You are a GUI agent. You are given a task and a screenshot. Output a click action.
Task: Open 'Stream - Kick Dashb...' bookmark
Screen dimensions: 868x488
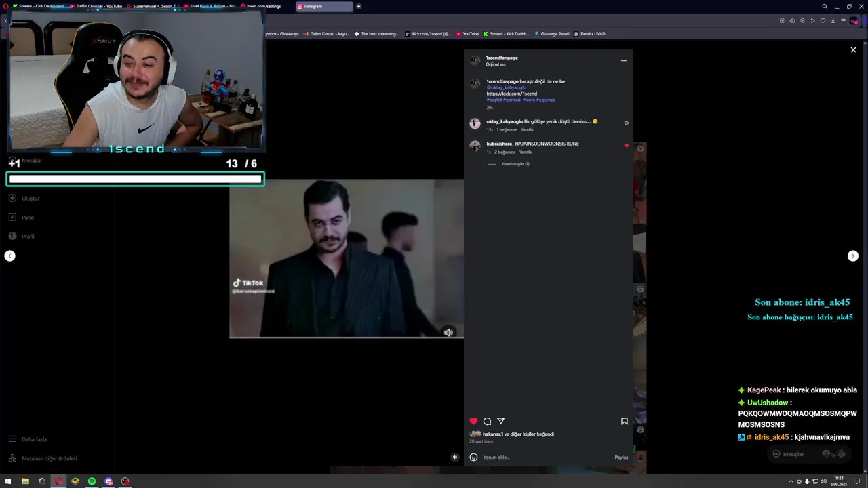507,33
